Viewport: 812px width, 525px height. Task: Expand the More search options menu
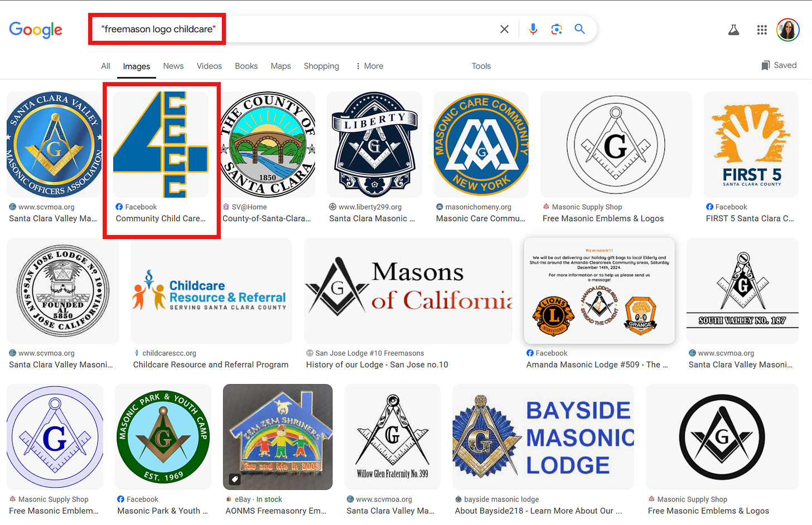pyautogui.click(x=370, y=66)
